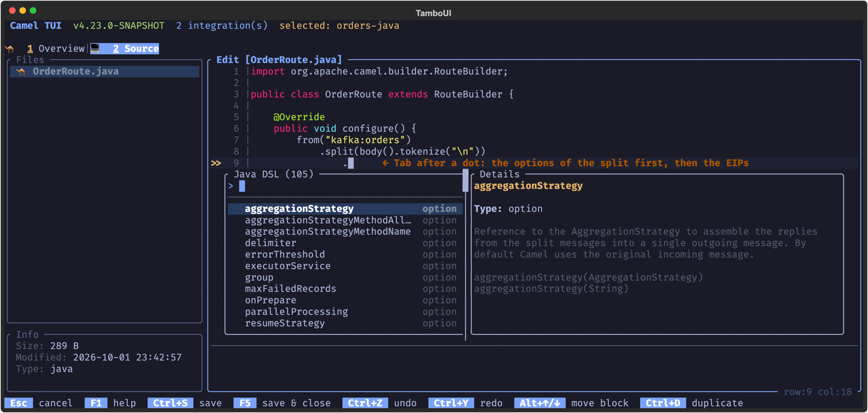
Task: Click the row:9 col:18 status indicator
Action: point(818,392)
